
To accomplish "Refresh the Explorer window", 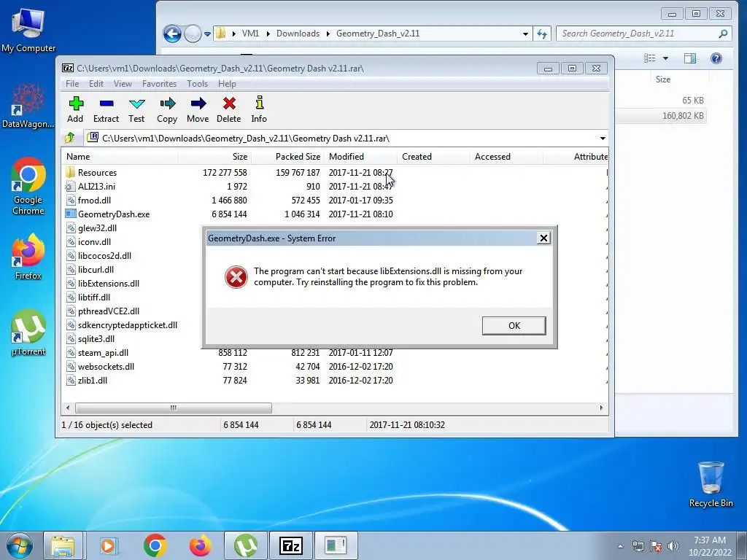I will pyautogui.click(x=542, y=34).
